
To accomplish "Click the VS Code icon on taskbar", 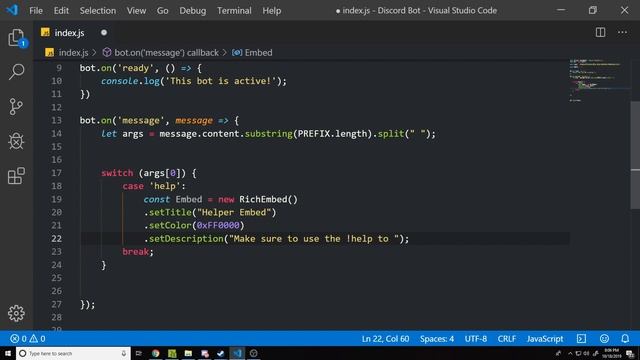I will 237,353.
